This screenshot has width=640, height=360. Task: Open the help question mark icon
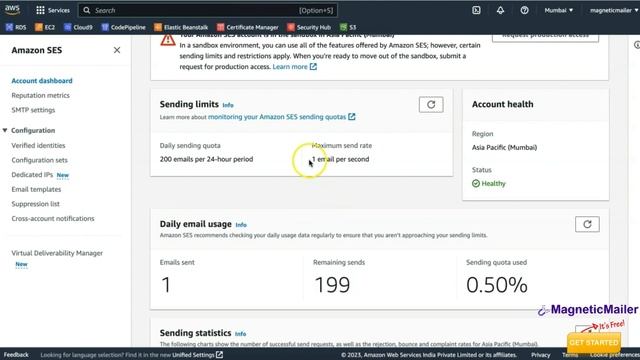click(x=524, y=10)
